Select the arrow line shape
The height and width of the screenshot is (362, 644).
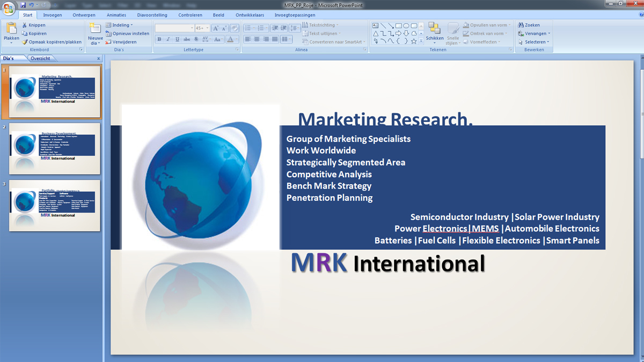pyautogui.click(x=391, y=25)
